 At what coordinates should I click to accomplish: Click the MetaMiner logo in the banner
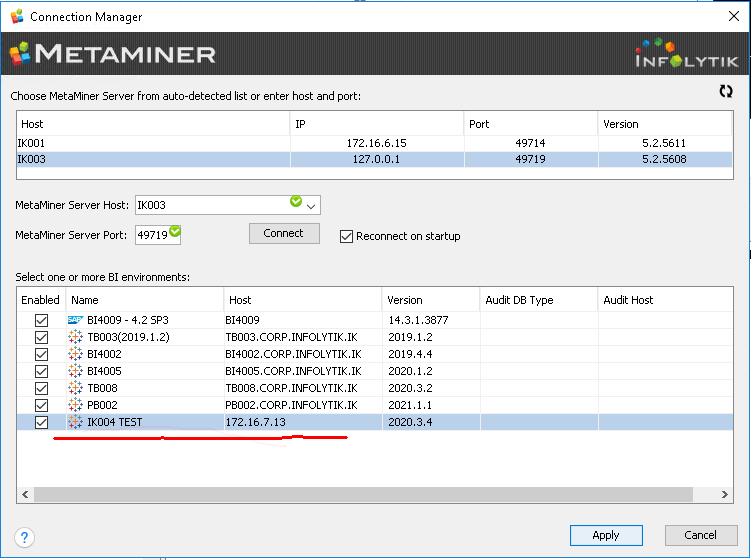[113, 53]
